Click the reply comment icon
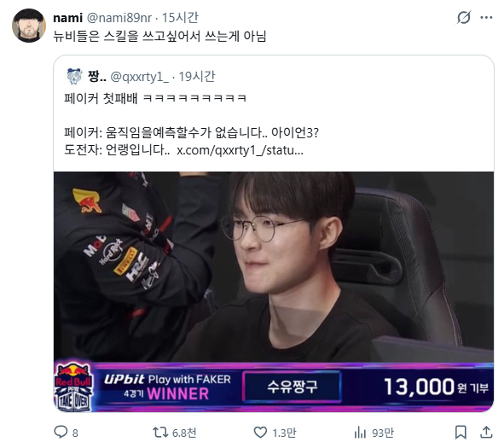 pyautogui.click(x=61, y=432)
